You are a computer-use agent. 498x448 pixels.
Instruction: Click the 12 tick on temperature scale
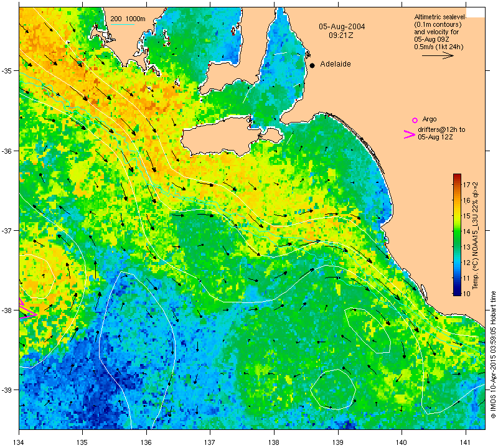click(466, 263)
